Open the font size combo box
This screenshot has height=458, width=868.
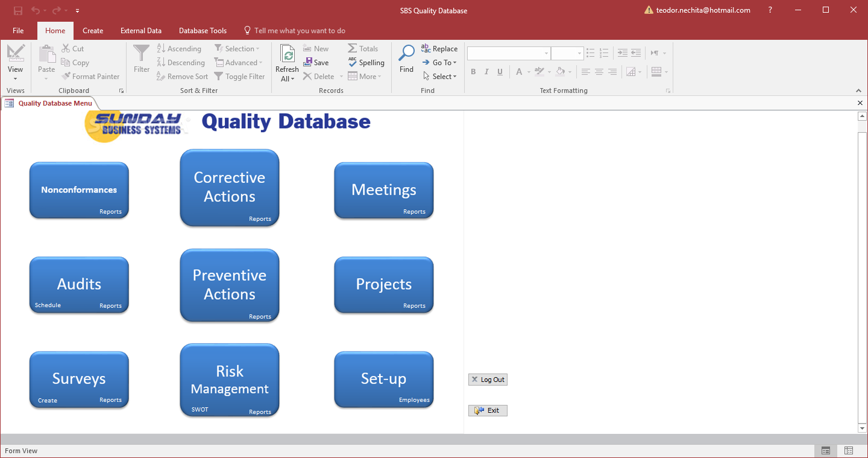click(567, 53)
